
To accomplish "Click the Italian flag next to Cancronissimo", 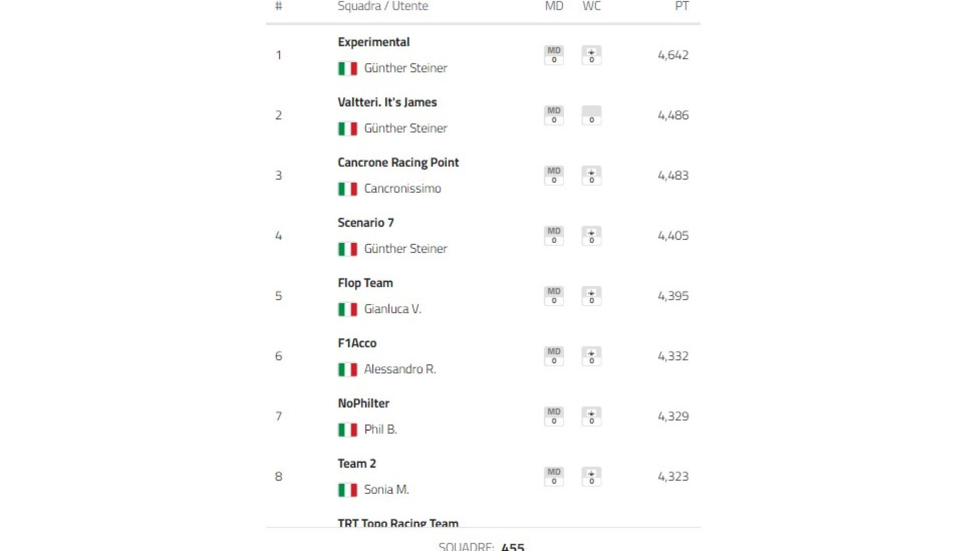I will point(348,189).
